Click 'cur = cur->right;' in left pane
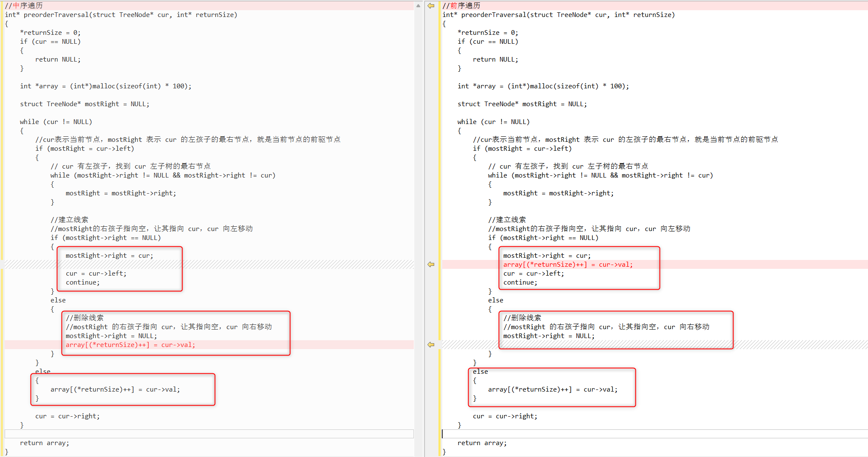This screenshot has width=868, height=457. (67, 416)
